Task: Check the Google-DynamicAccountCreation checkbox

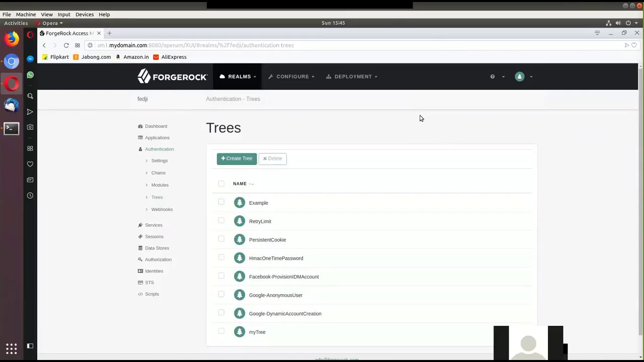Action: click(x=221, y=313)
